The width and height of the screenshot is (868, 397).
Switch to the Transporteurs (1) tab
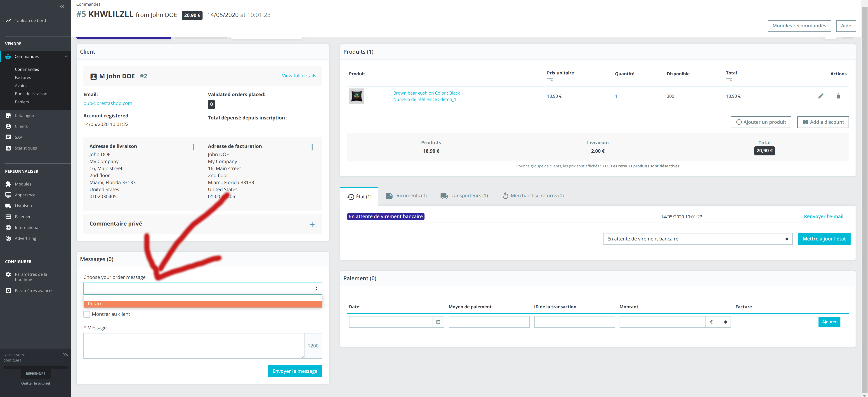(x=464, y=196)
